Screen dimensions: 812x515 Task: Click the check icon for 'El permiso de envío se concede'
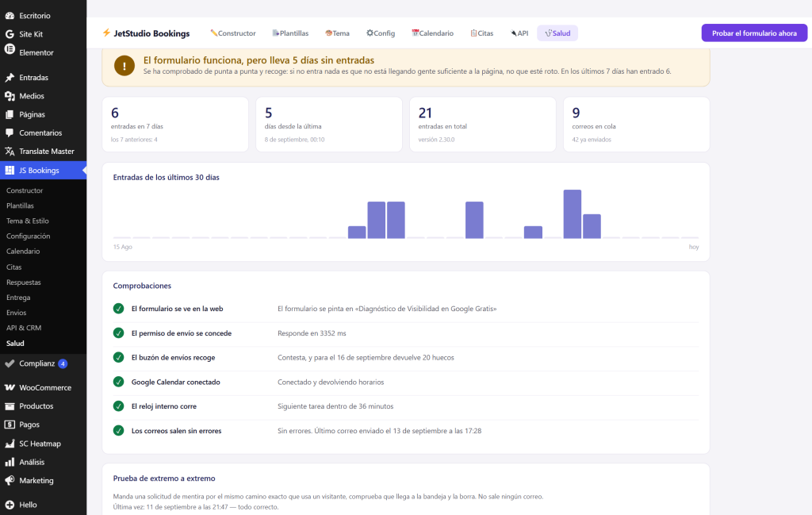click(119, 333)
